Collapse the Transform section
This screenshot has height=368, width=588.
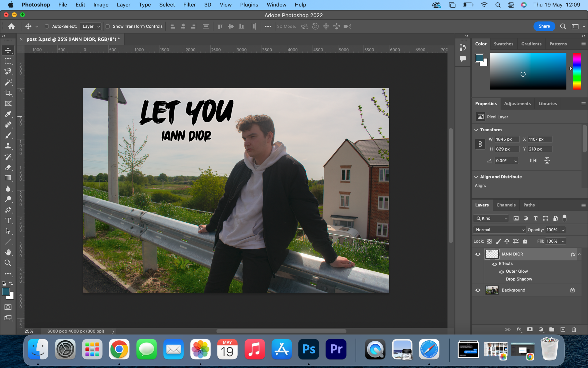tap(476, 130)
